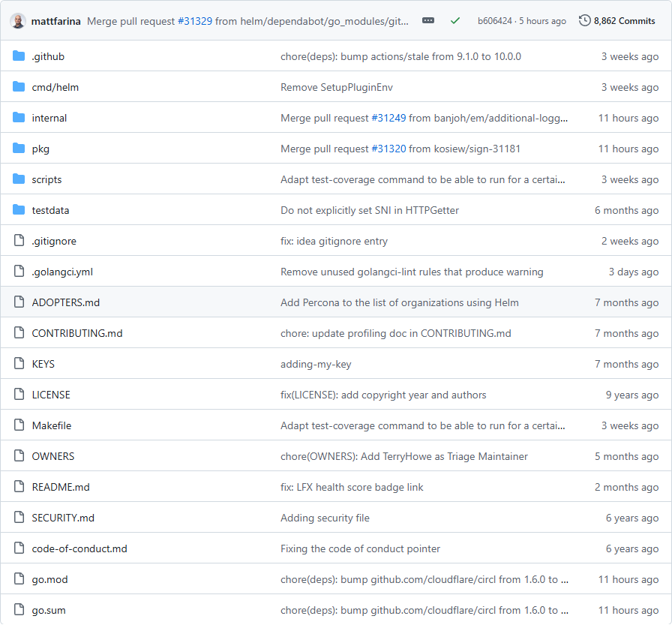Expand commit message with ellipsis button
The height and width of the screenshot is (625, 672).
tap(428, 21)
